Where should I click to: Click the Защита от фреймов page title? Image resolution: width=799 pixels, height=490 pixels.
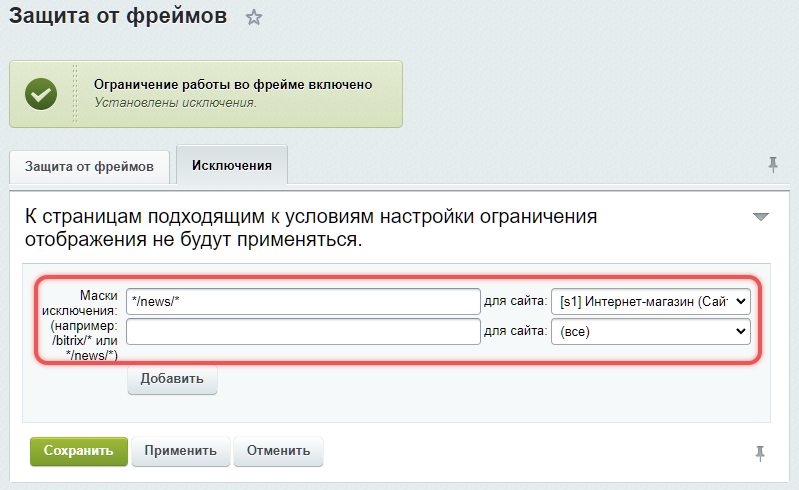click(x=118, y=16)
